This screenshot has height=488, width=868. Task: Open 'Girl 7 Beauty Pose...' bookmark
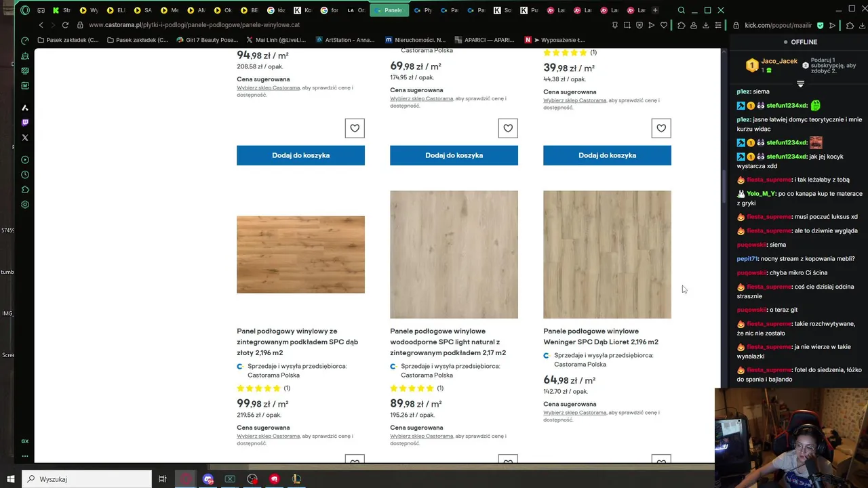(x=207, y=40)
